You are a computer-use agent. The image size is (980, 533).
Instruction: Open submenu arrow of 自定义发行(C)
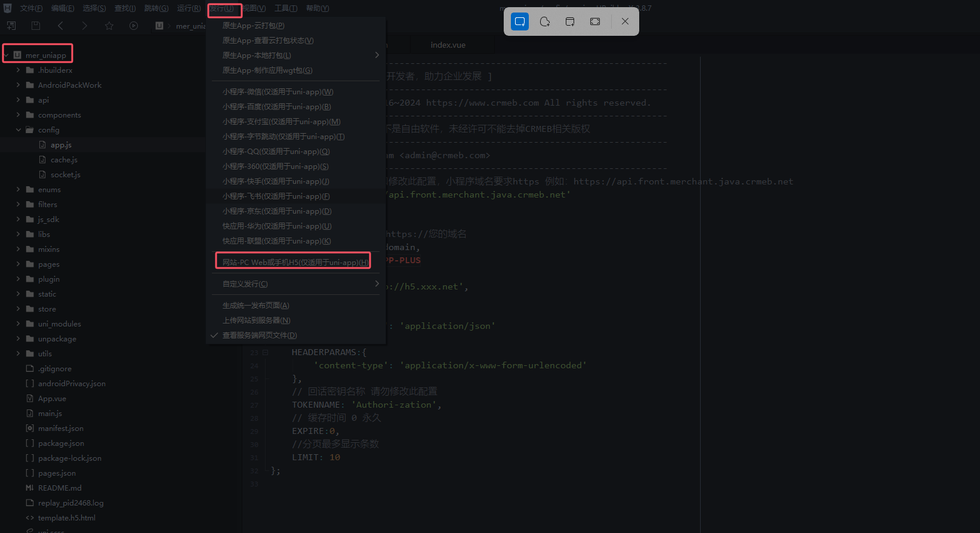(x=377, y=284)
